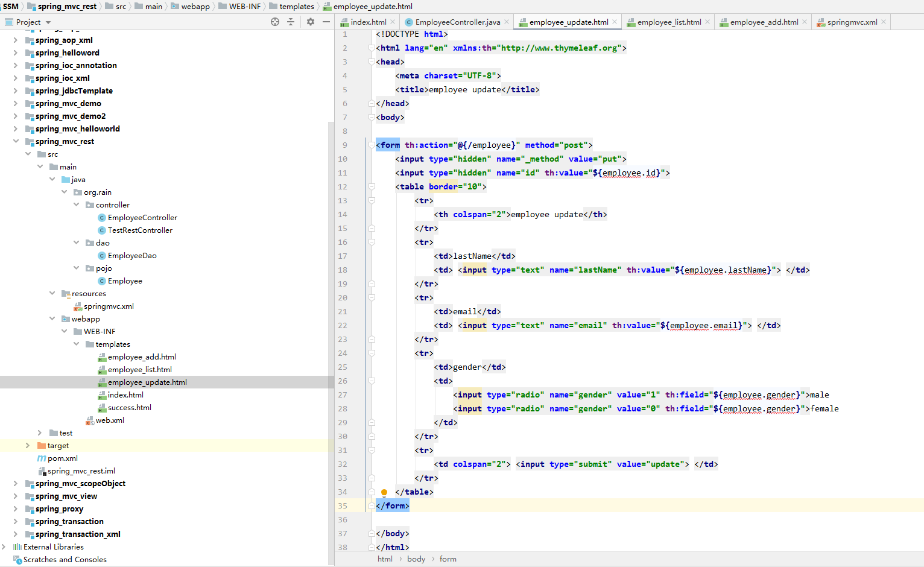Collapse the dao package arrow

pos(76,243)
